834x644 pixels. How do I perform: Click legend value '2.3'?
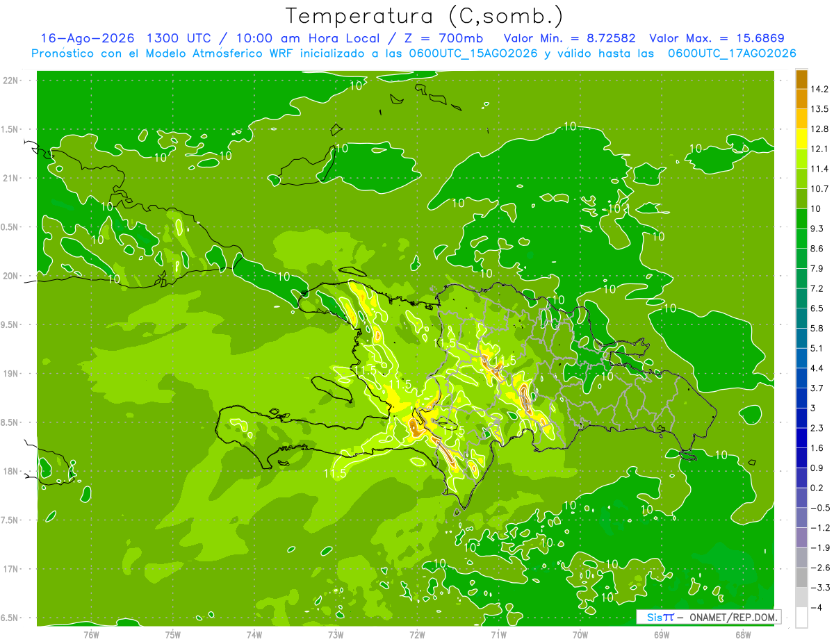pyautogui.click(x=817, y=428)
